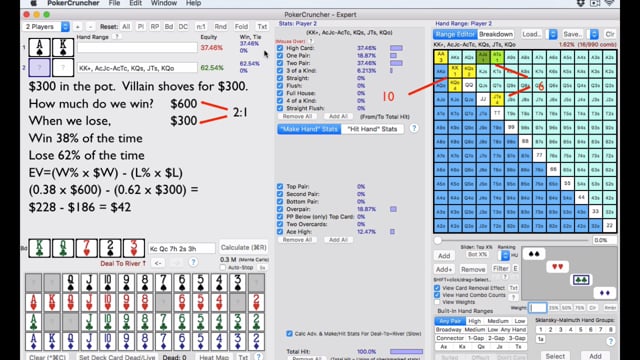Pick the Queen of spades deck card
640x360 pixels.
tap(70, 283)
